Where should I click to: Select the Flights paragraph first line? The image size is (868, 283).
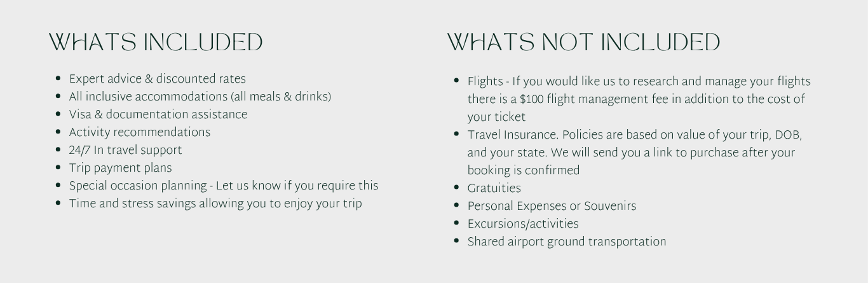pyautogui.click(x=639, y=82)
